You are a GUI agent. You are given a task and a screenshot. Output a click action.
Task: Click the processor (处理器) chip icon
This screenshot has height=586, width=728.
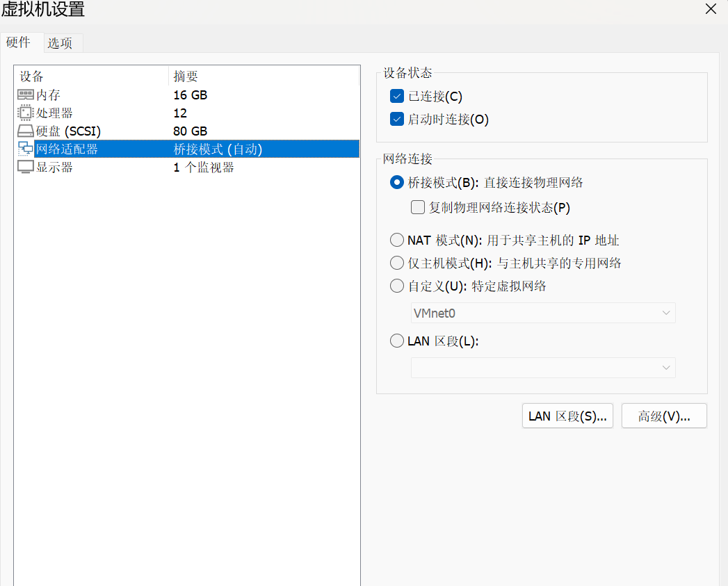pos(25,113)
